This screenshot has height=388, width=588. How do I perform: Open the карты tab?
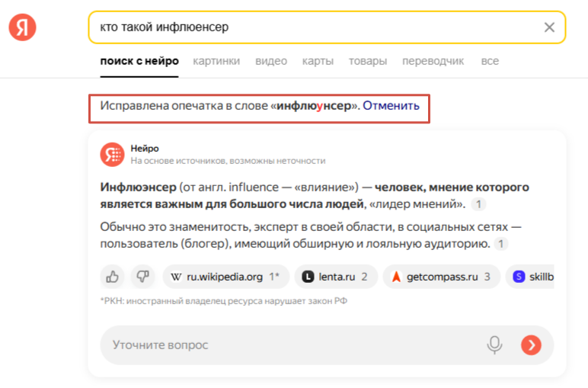[x=318, y=61]
